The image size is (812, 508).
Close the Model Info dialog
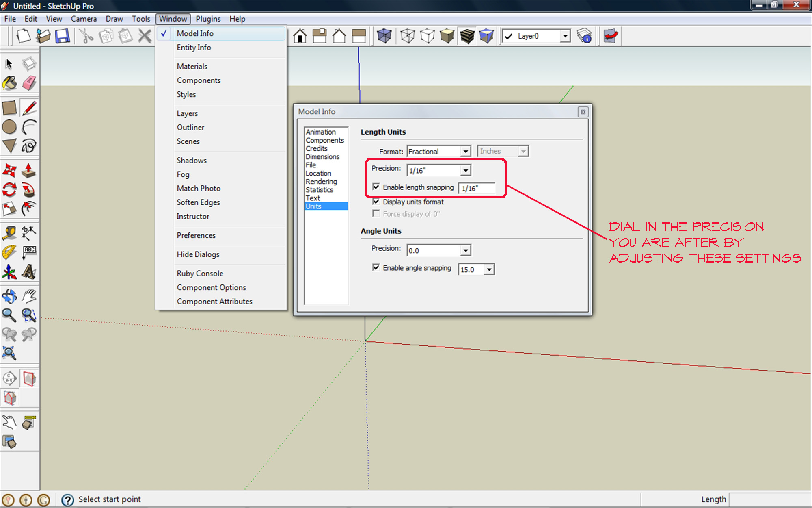pyautogui.click(x=583, y=112)
